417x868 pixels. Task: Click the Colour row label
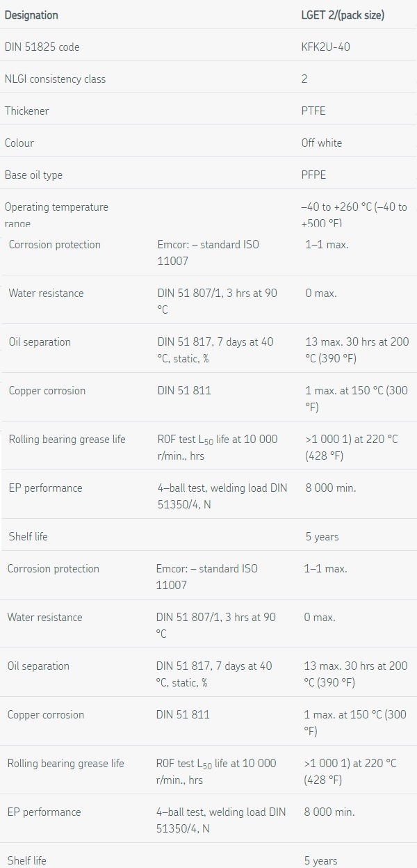click(19, 143)
